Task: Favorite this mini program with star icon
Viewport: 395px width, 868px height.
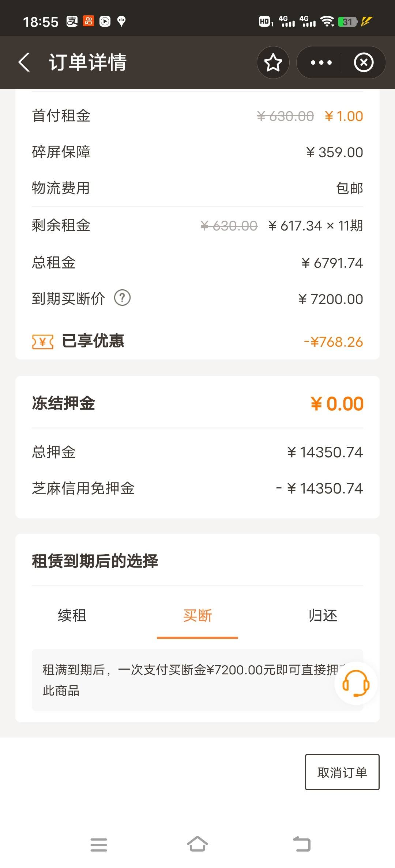Action: tap(273, 62)
